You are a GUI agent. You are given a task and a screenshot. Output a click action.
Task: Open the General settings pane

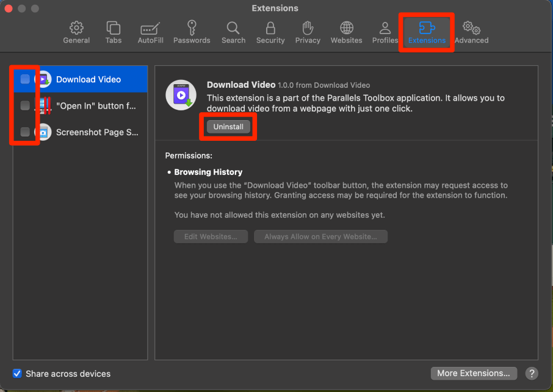tap(76, 32)
